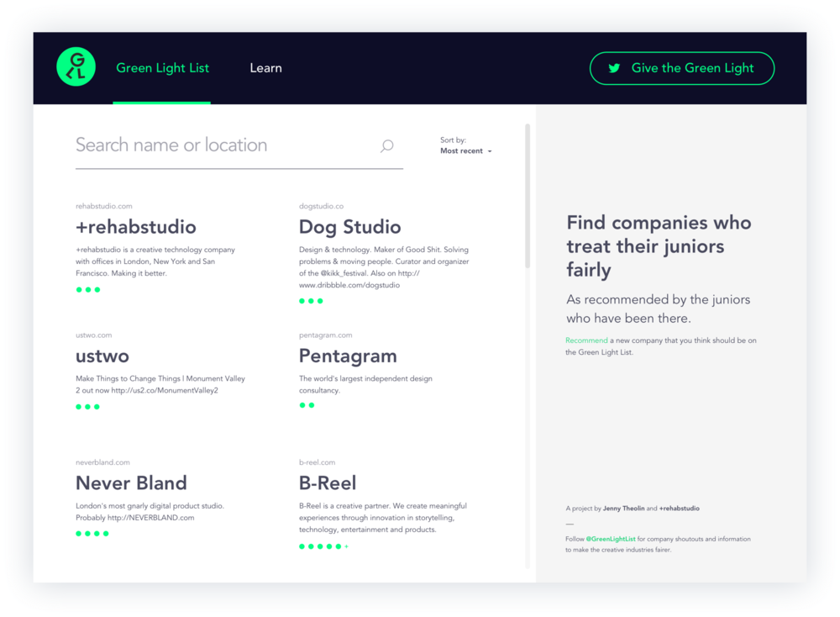The width and height of the screenshot is (840, 617).
Task: Focus the Search name or location field
Action: [223, 145]
